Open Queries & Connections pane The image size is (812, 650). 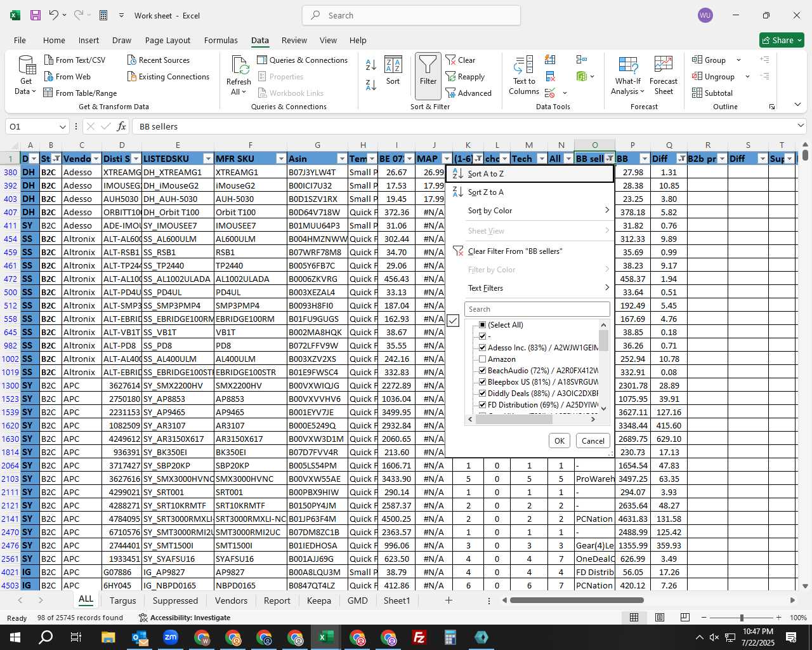302,60
